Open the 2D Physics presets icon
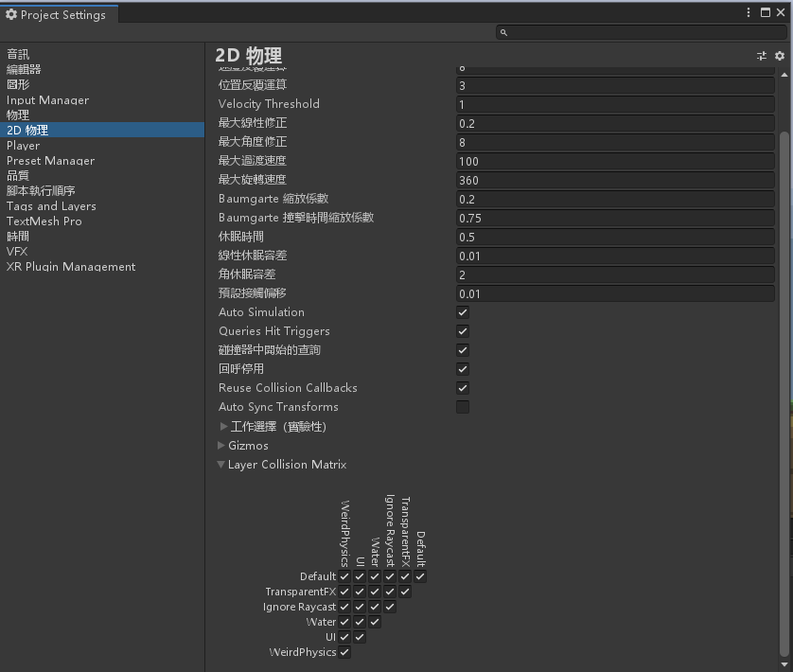 pos(762,56)
